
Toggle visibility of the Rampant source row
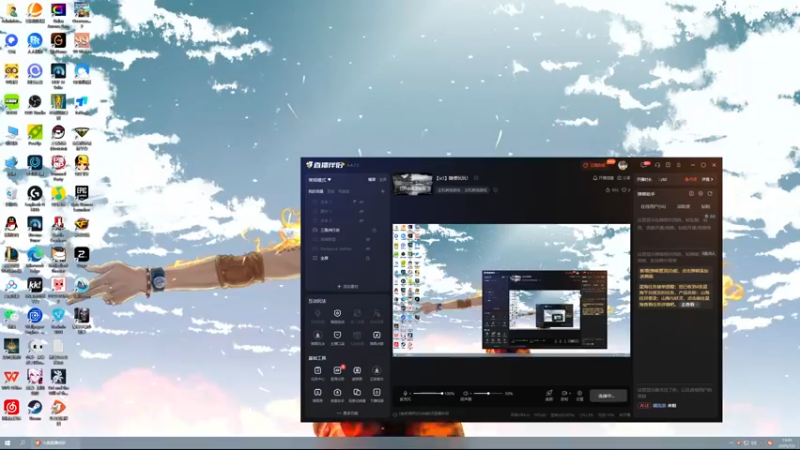(368, 248)
